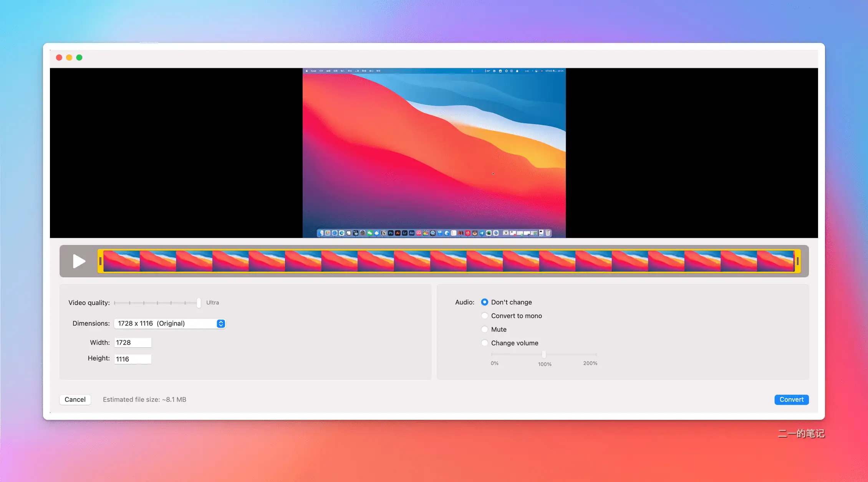Click the Dimensions dropdown arrow stepper
The image size is (868, 482).
(x=221, y=324)
